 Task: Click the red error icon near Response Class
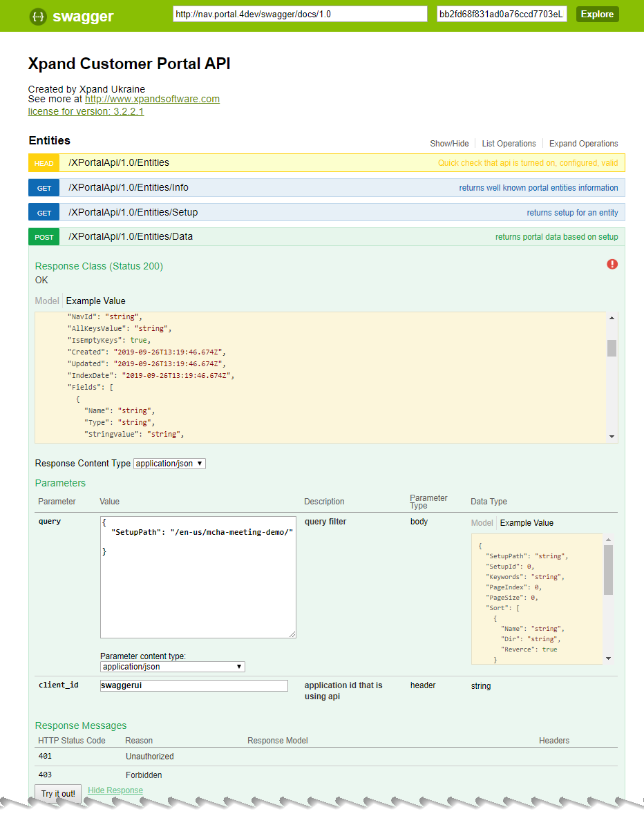point(612,264)
